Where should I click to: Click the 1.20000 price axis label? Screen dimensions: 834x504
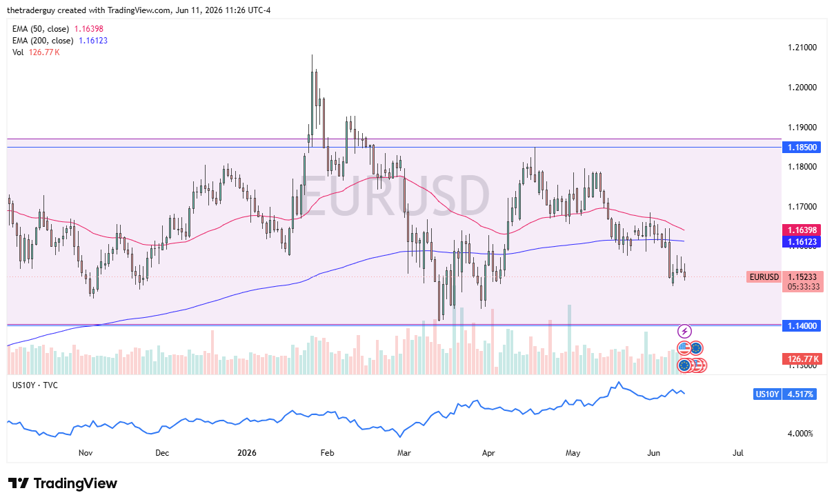tap(802, 88)
